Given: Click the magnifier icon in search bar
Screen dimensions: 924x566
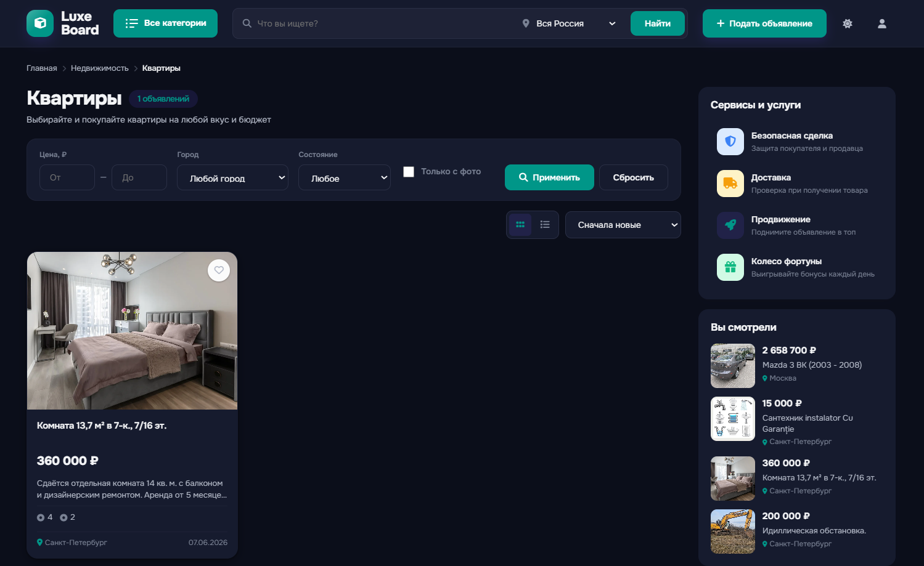Looking at the screenshot, I should (247, 23).
